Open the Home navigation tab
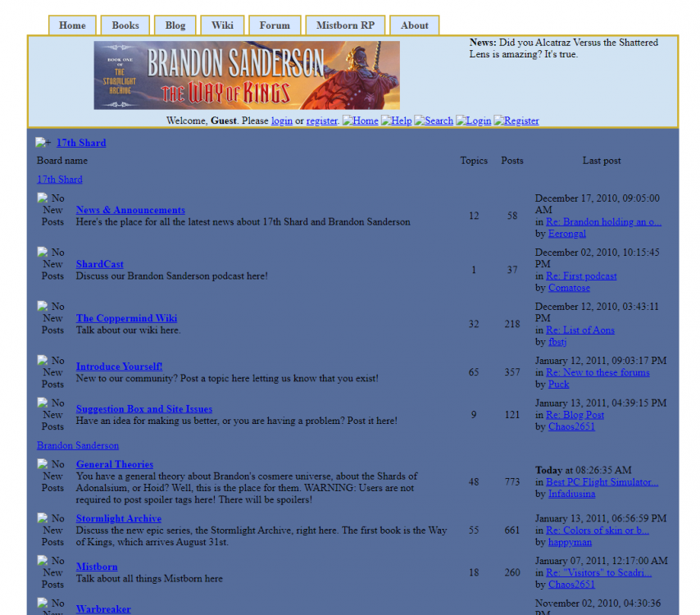Image resolution: width=700 pixels, height=615 pixels. (72, 25)
